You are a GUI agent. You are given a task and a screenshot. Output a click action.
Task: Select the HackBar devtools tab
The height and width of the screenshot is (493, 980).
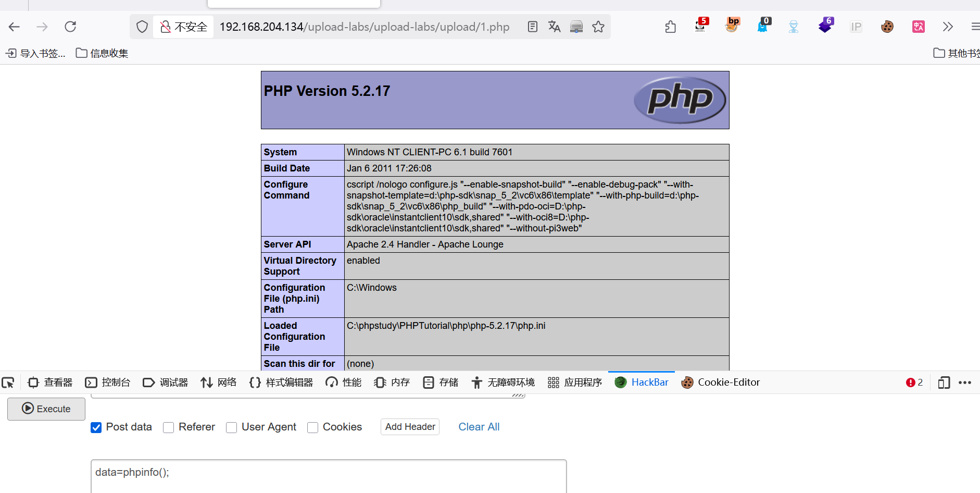point(642,383)
